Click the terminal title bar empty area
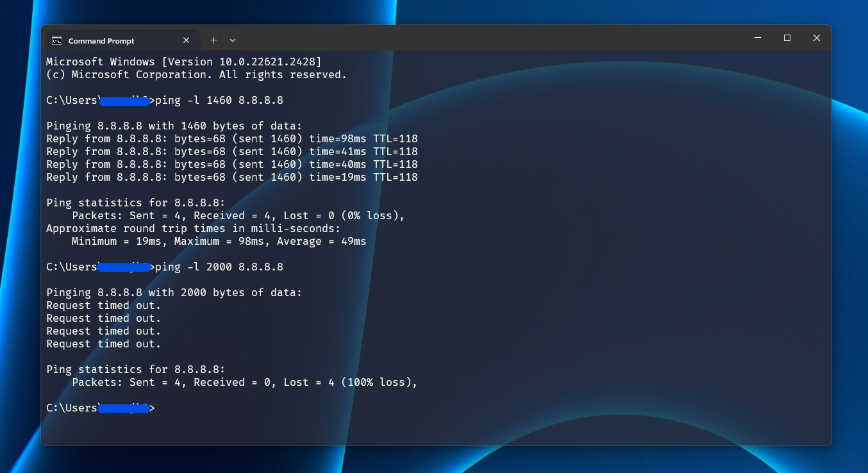868x473 pixels. click(x=481, y=38)
